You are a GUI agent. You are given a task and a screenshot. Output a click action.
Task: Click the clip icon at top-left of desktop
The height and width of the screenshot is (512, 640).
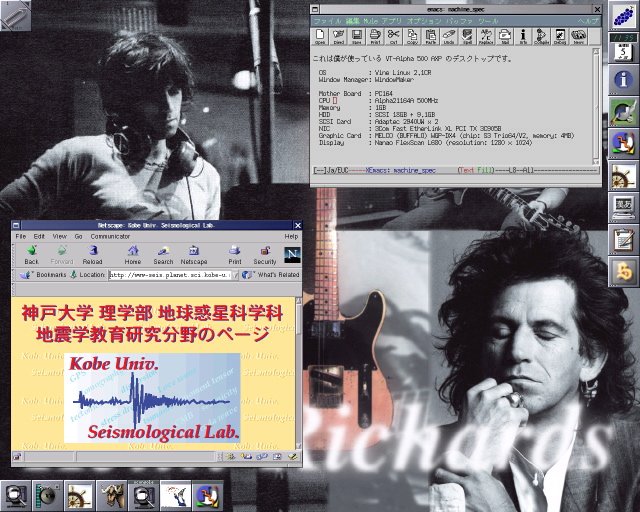click(x=16, y=16)
